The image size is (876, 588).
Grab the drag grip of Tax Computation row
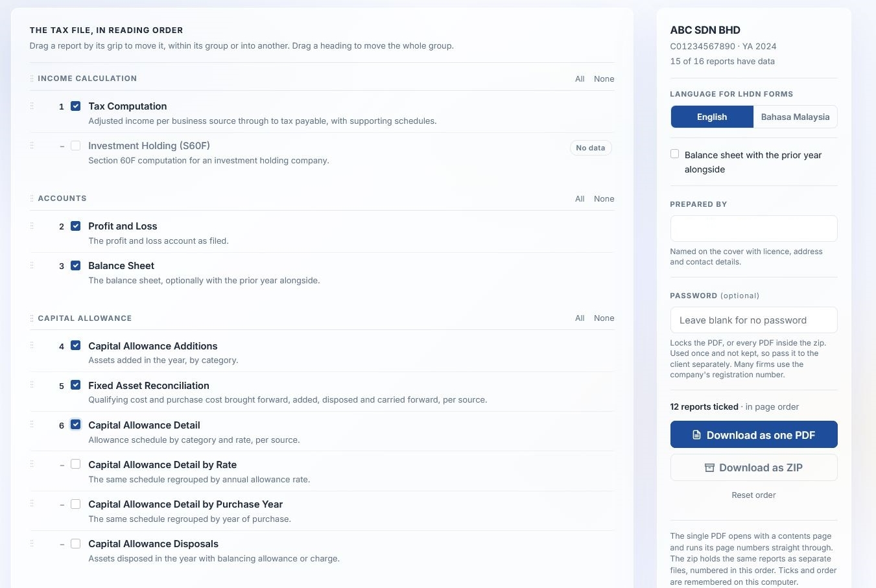tap(32, 105)
